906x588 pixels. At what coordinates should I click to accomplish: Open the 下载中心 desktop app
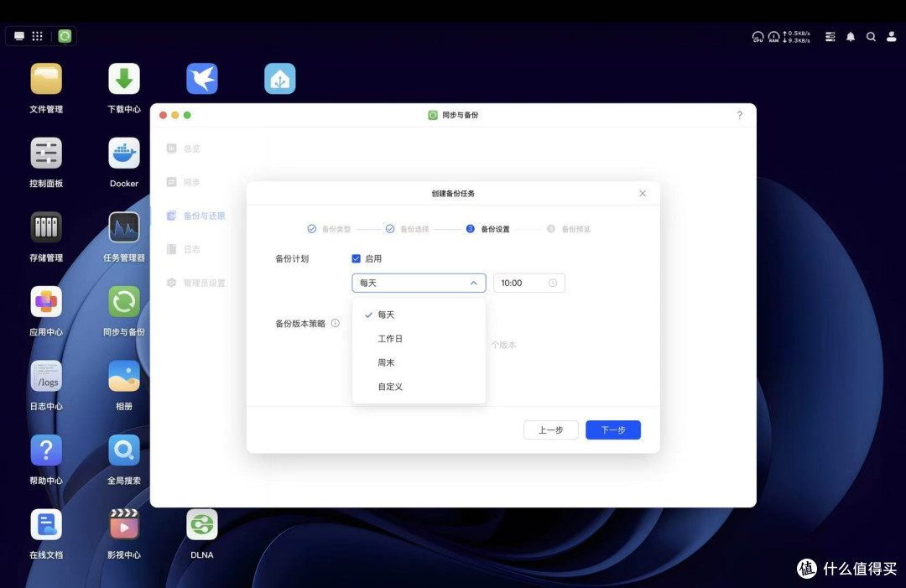123,79
